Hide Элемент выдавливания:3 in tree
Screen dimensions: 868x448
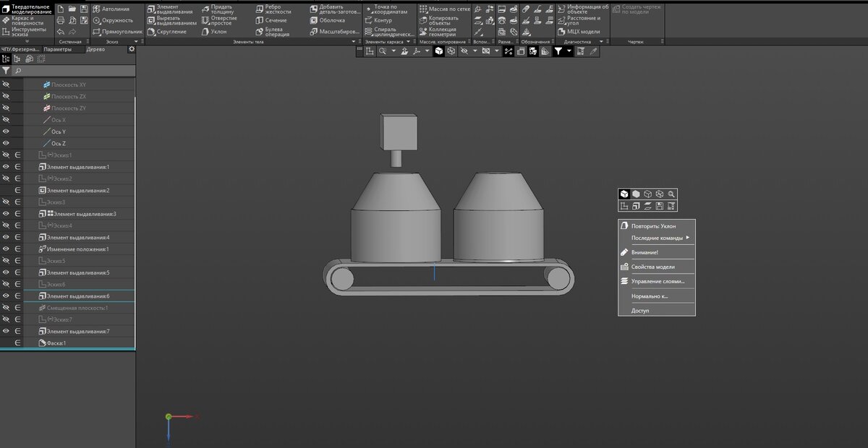click(6, 214)
